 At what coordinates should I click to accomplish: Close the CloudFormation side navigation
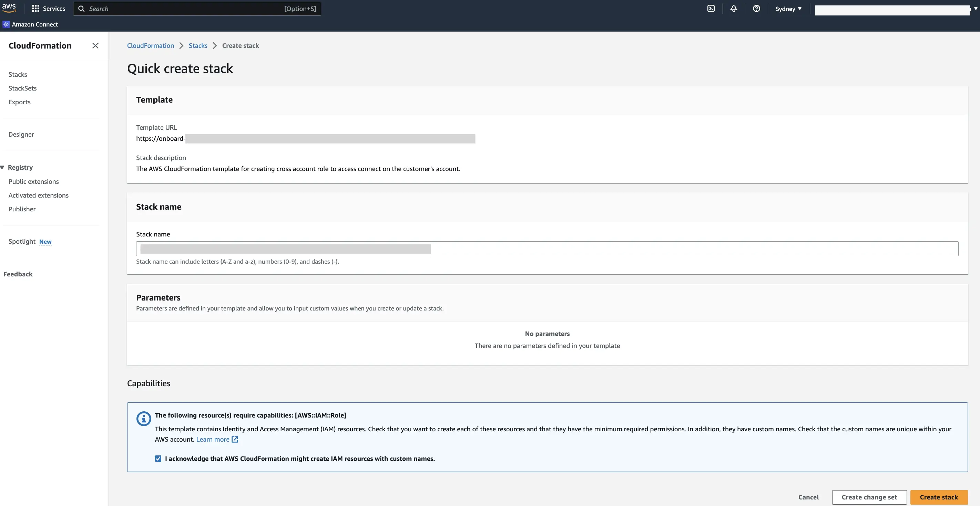95,46
